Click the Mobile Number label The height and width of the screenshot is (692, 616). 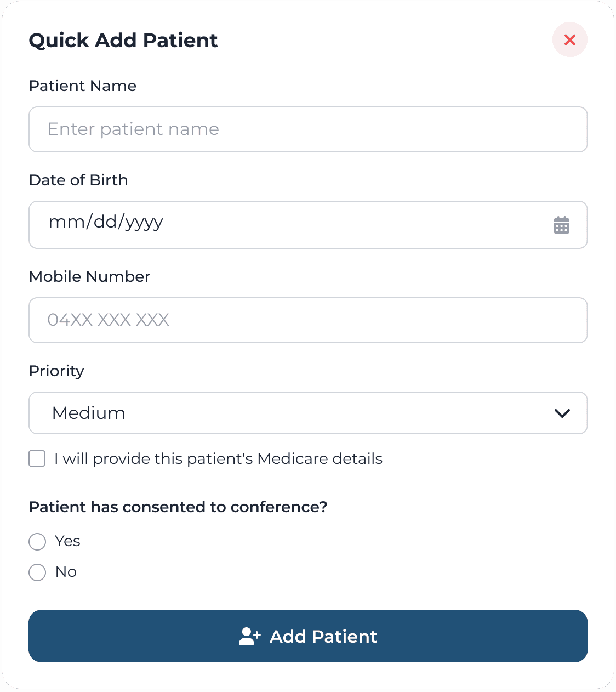[89, 277]
